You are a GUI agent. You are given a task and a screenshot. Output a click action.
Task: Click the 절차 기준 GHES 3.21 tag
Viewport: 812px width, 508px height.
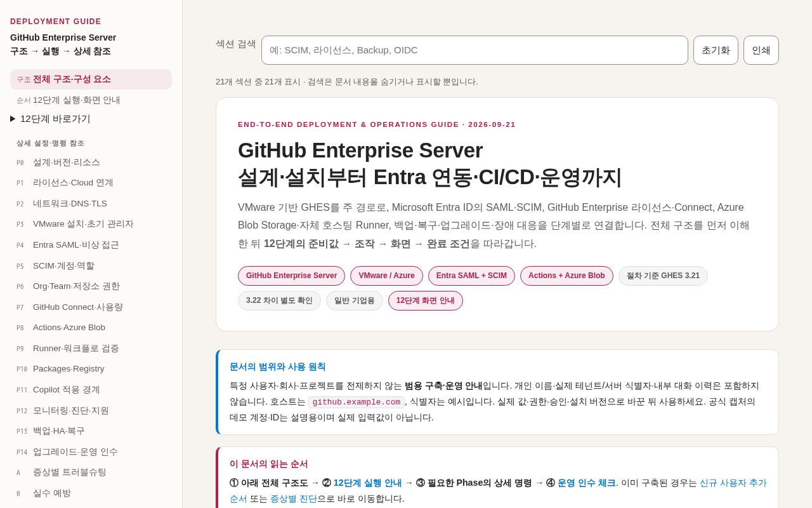[x=663, y=276]
